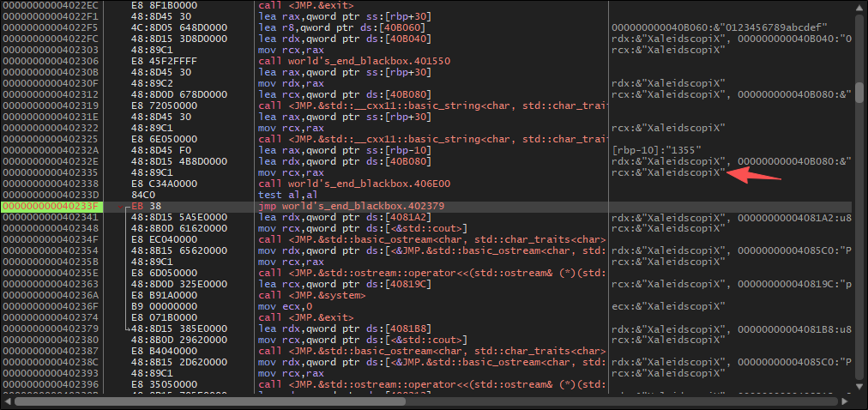Select highlighted address 000000000040233F
Image resolution: width=868 pixels, height=410 pixels.
[x=51, y=207]
